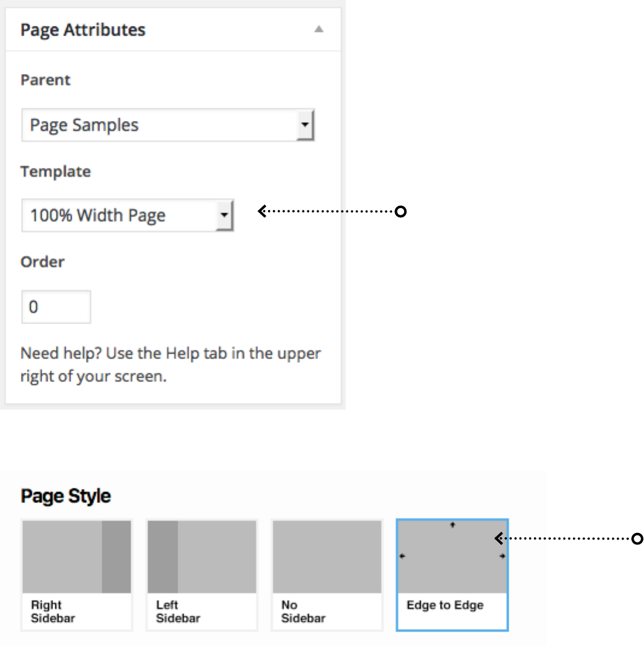Viewport: 644px width, 646px height.
Task: Select the Right Sidebar page style
Action: click(76, 611)
